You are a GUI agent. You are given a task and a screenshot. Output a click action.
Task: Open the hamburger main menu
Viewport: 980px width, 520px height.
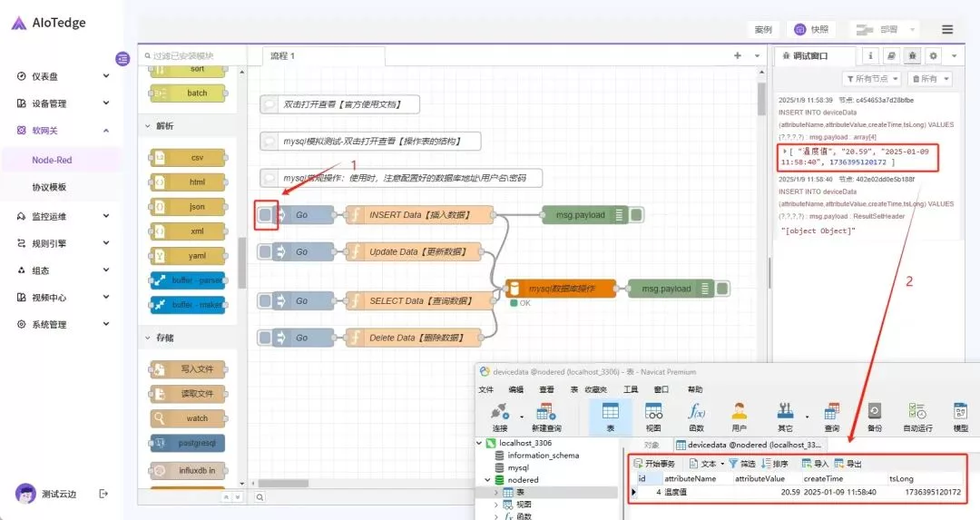(x=947, y=29)
